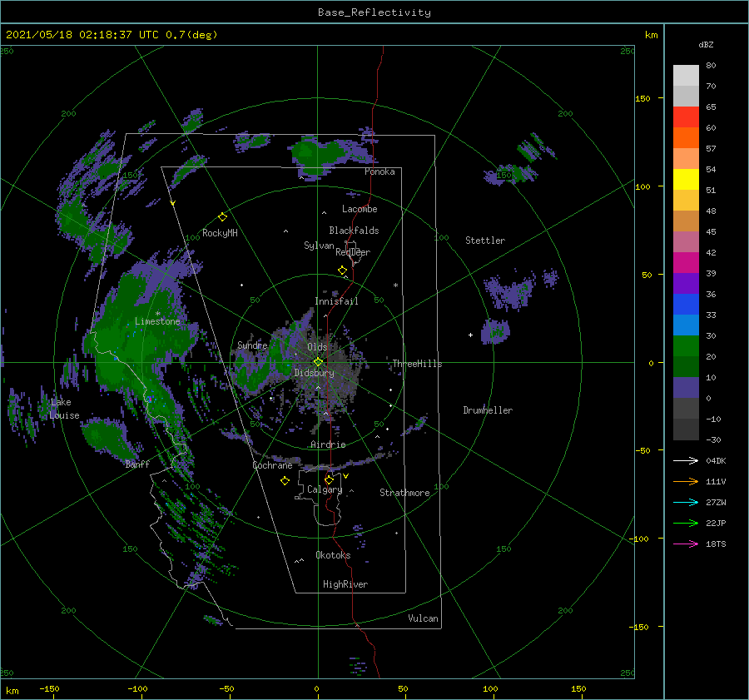Pick the orange swatch between 60 and 57

tap(686, 137)
